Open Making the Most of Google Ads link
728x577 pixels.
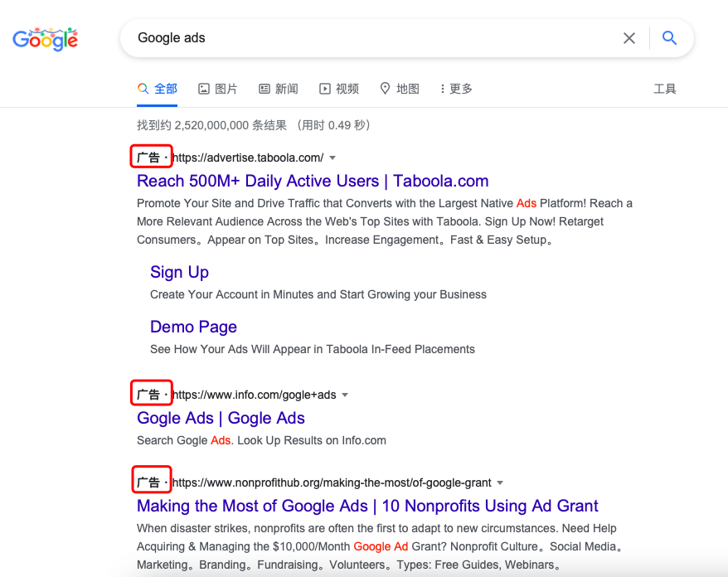click(x=367, y=506)
